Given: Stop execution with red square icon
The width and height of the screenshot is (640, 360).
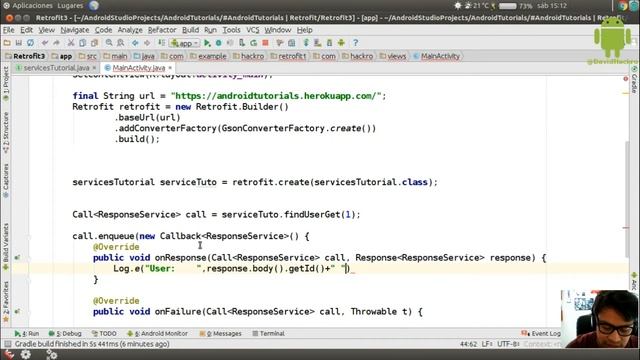Looking at the screenshot, I should (x=265, y=43).
